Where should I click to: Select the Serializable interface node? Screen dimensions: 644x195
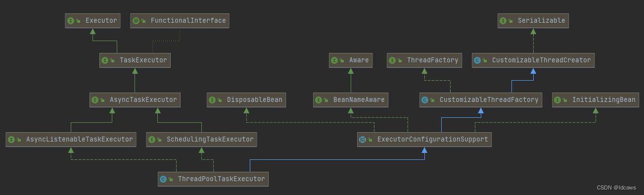point(533,21)
